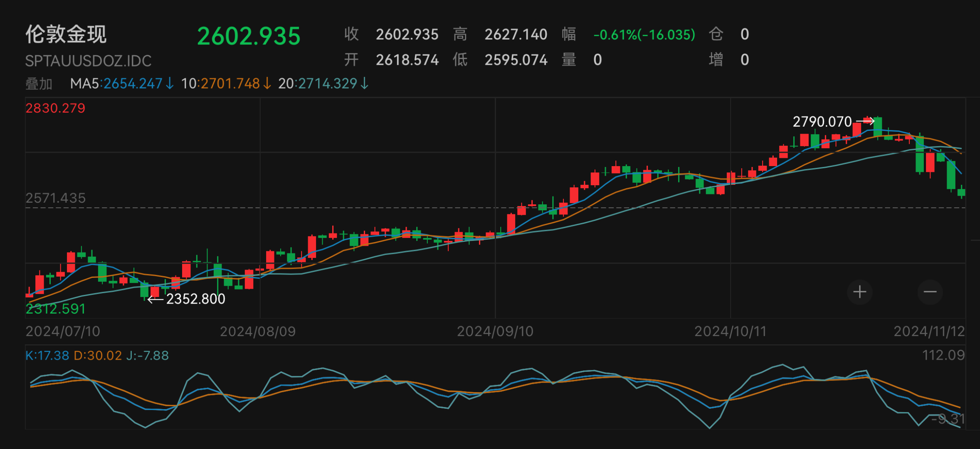980x449 pixels.
Task: Click the MA20 downward arrow indicator
Action: (x=365, y=83)
